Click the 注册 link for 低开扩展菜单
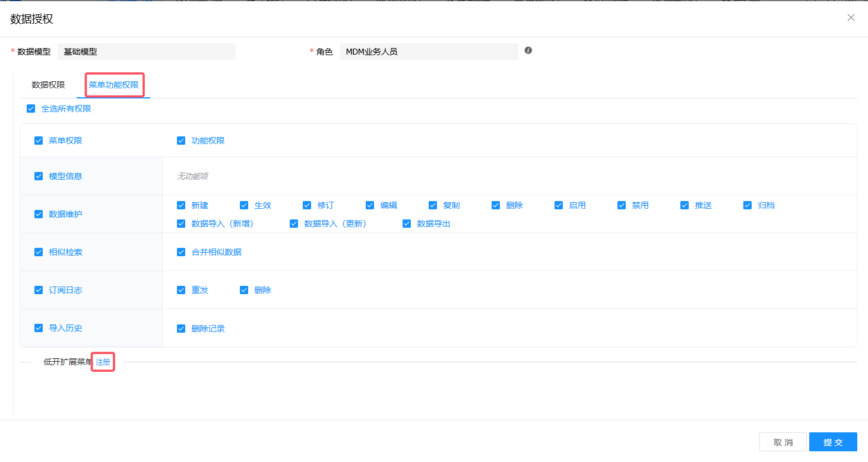Image resolution: width=868 pixels, height=462 pixels. click(103, 362)
